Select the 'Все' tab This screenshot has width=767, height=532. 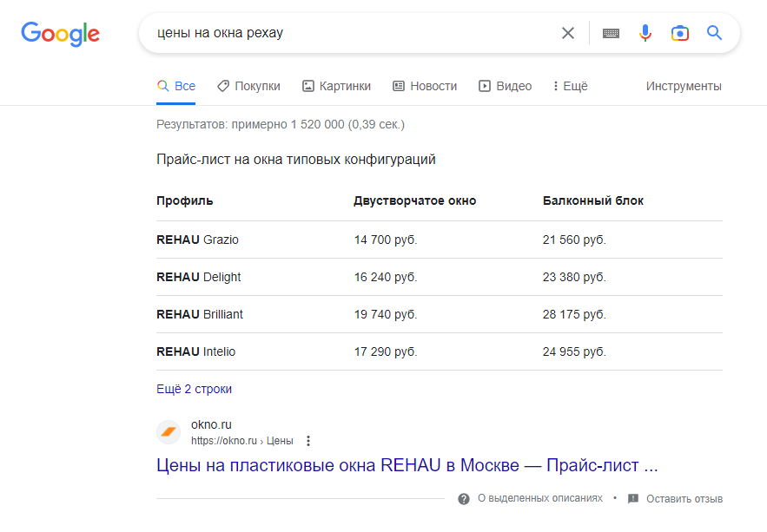(176, 86)
